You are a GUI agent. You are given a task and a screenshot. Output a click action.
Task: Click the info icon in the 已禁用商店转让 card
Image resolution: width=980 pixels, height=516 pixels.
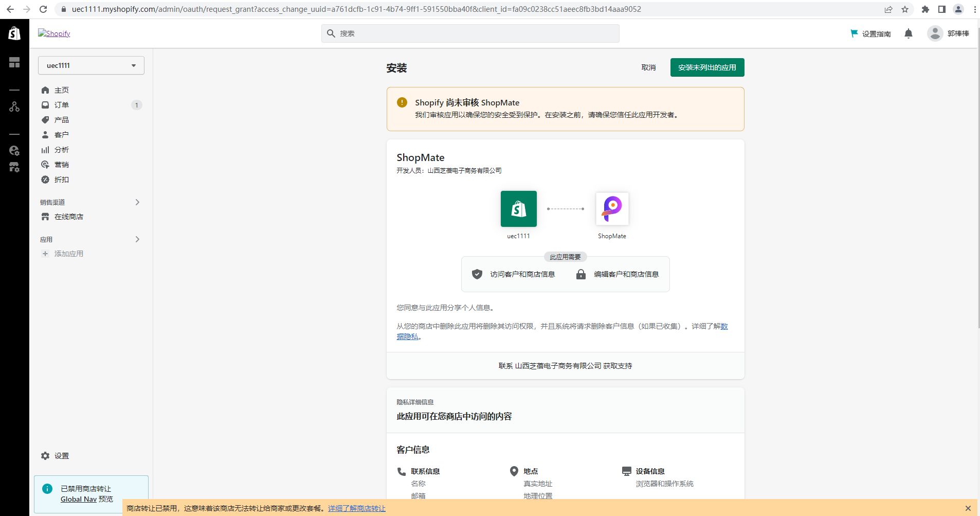click(x=47, y=489)
